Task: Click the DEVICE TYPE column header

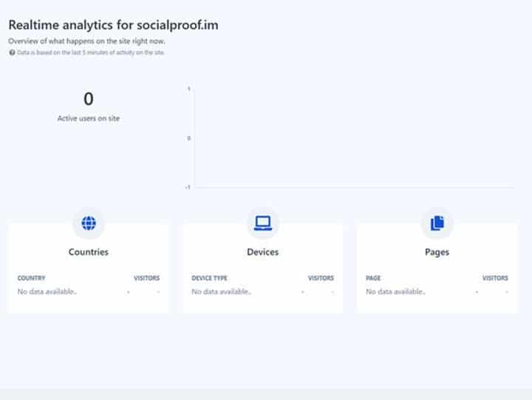Action: coord(209,279)
